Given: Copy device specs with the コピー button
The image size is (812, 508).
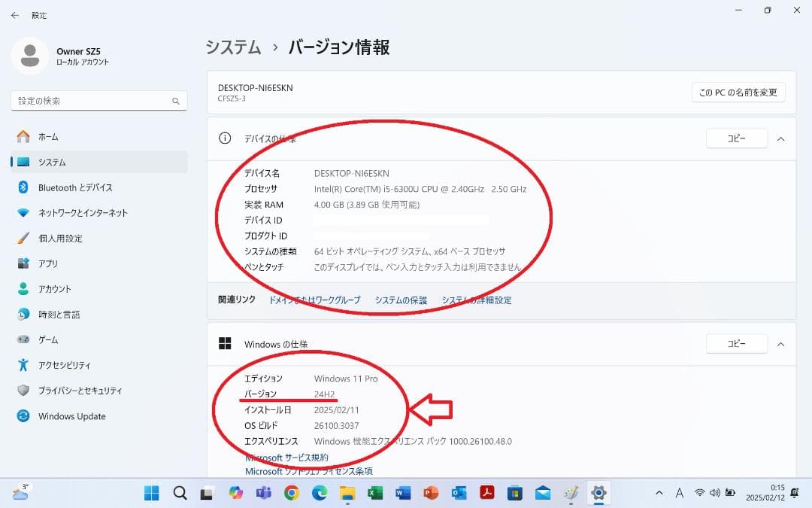Looking at the screenshot, I should [x=736, y=138].
